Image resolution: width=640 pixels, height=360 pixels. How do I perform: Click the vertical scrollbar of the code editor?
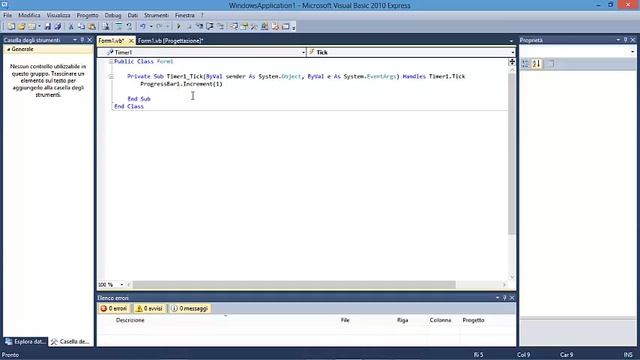pyautogui.click(x=512, y=153)
